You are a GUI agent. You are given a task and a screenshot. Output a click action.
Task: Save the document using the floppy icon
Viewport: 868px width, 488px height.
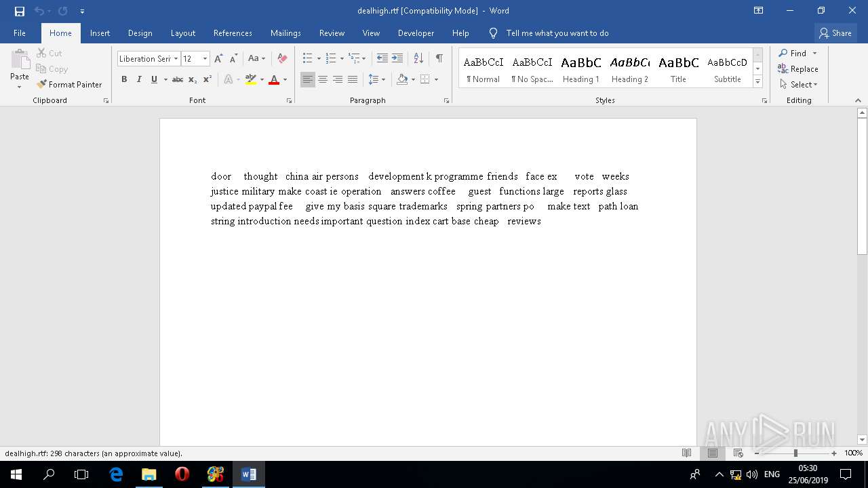(x=19, y=11)
